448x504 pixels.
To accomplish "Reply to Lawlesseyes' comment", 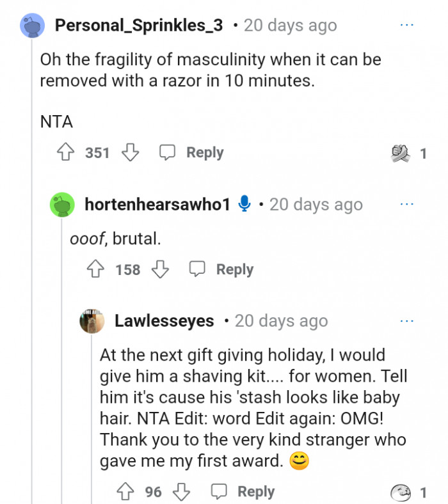I will (243, 492).
